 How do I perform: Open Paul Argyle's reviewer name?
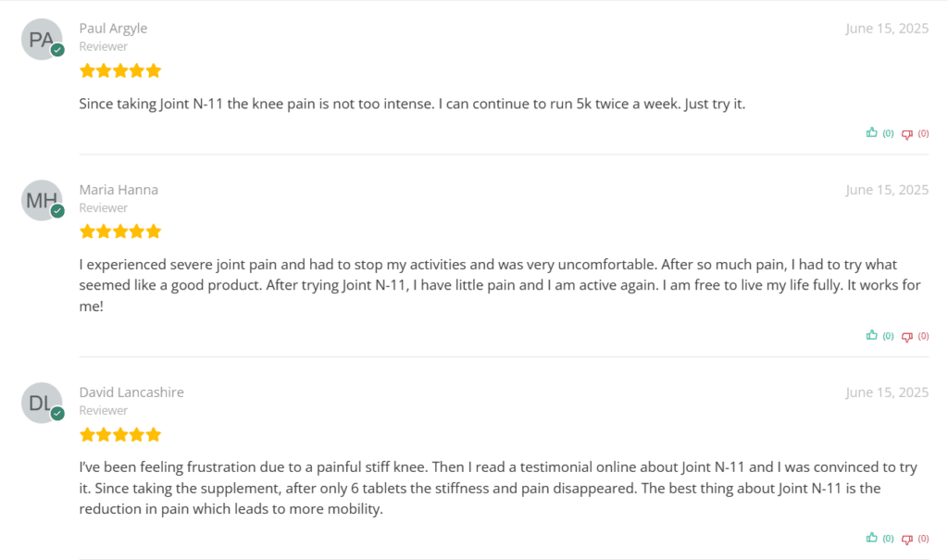tap(113, 29)
